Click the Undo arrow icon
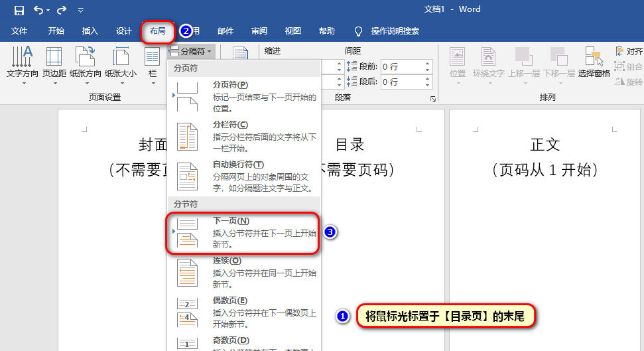Image resolution: width=644 pixels, height=351 pixels. (x=38, y=10)
